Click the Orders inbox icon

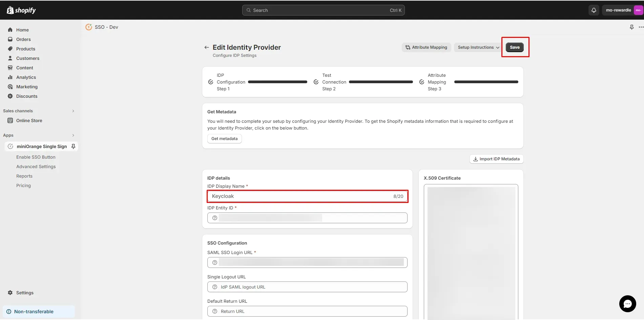point(10,39)
